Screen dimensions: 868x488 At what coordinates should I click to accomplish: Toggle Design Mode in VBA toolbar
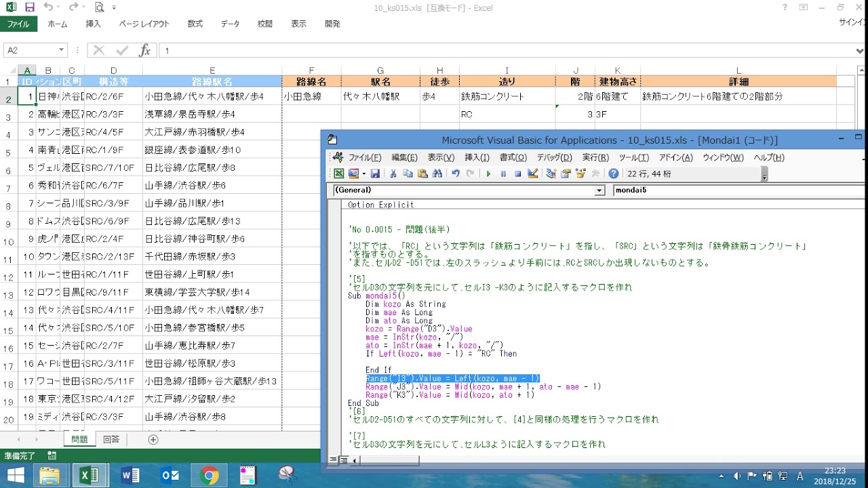point(533,174)
